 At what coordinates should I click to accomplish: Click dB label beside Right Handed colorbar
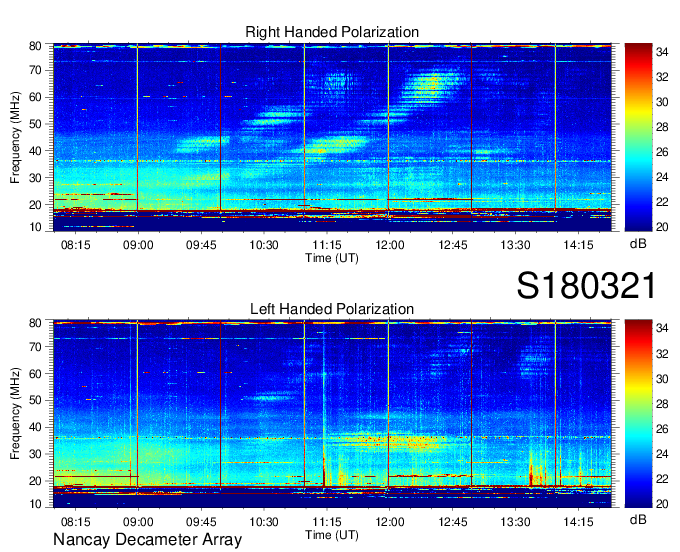point(638,244)
